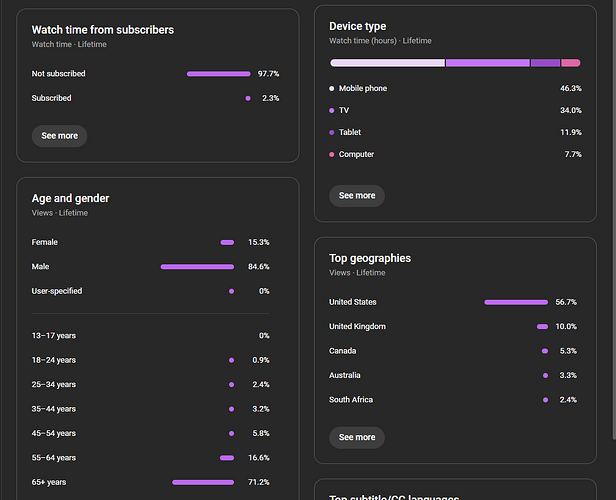This screenshot has height=500, width=616.
Task: Open See more in the Device type card
Action: [357, 196]
